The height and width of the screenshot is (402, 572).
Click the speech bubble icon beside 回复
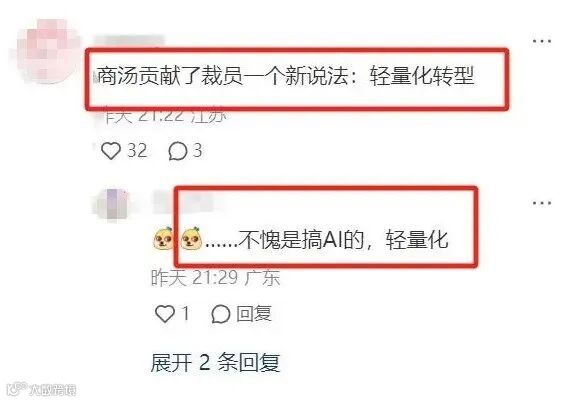tap(221, 314)
